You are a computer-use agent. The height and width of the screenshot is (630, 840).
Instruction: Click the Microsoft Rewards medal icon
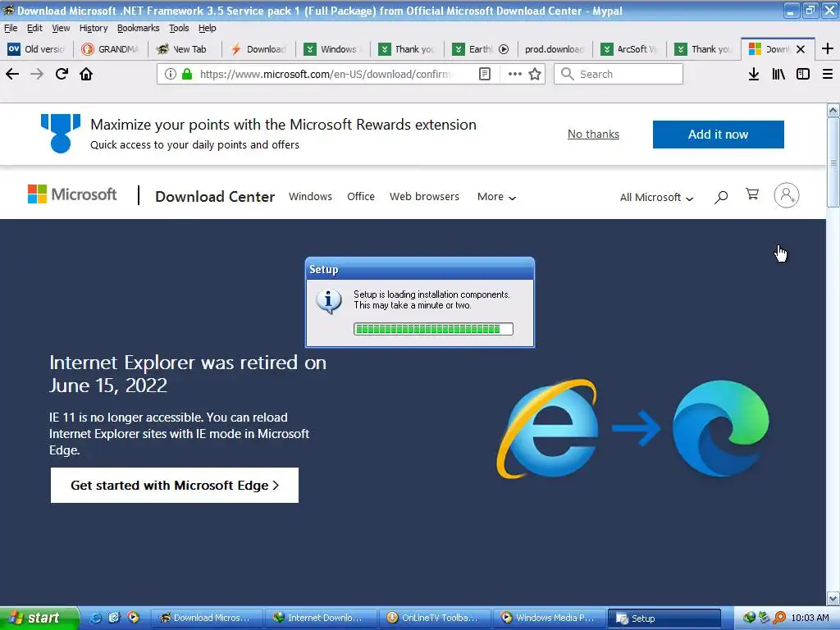click(x=61, y=133)
